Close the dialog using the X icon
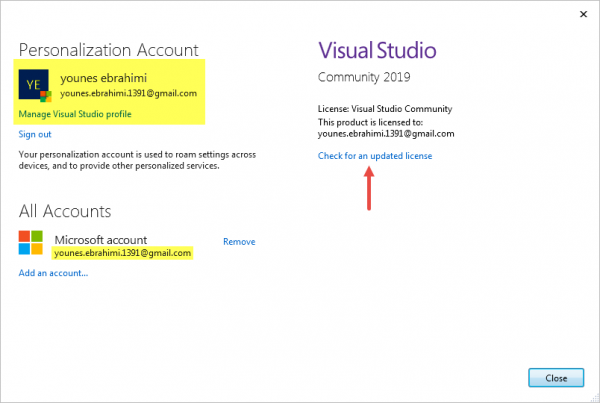The width and height of the screenshot is (600, 403). click(x=581, y=14)
